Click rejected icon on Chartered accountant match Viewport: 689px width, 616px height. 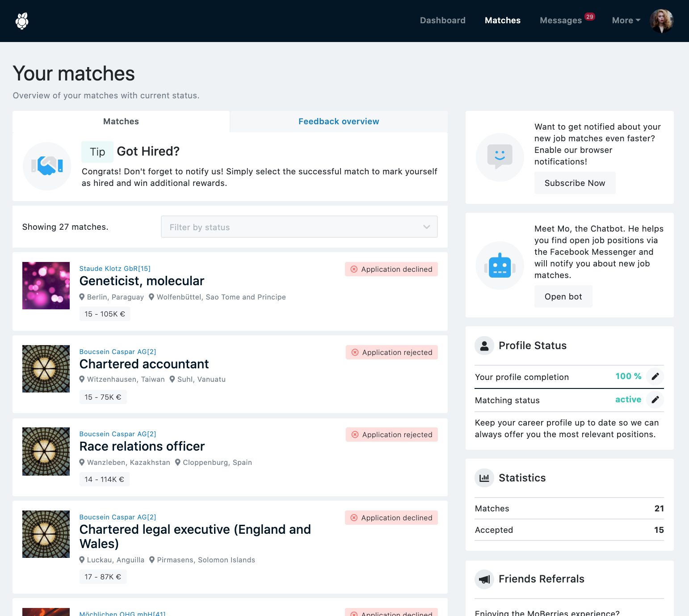pyautogui.click(x=355, y=352)
